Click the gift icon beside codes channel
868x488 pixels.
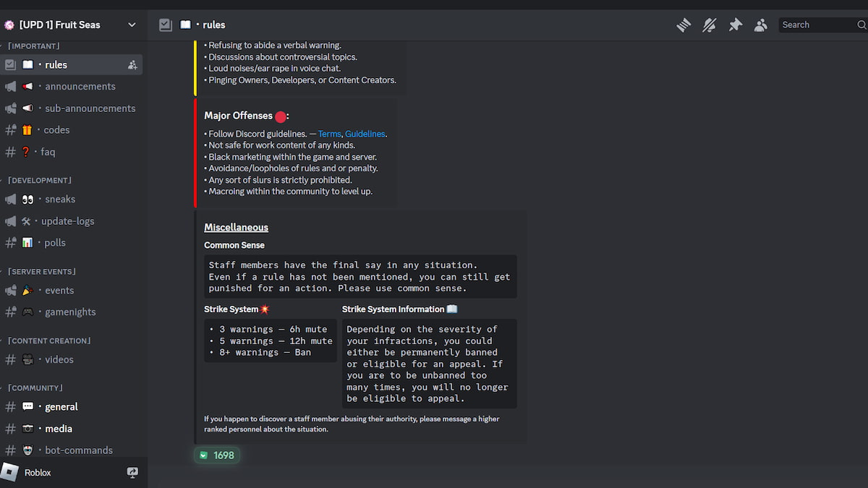pos(28,130)
